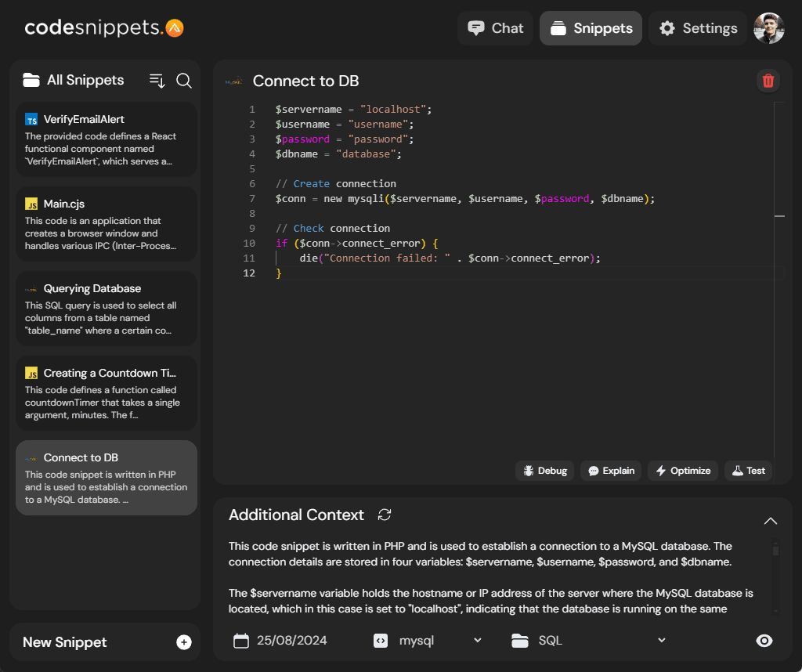Click the MySQL icon beside Querying Database
This screenshot has width=802, height=672.
pyautogui.click(x=31, y=289)
